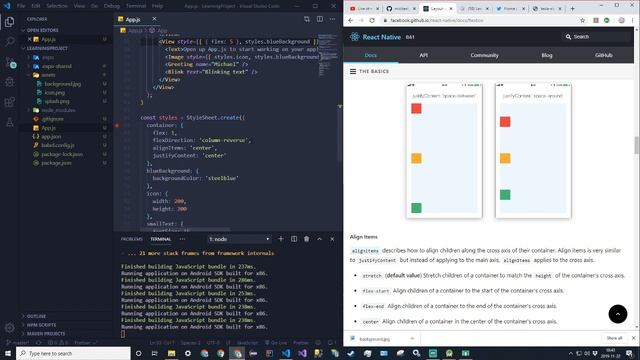This screenshot has height=360, width=640.
Task: Click the React Native docs search field
Action: [x=596, y=37]
